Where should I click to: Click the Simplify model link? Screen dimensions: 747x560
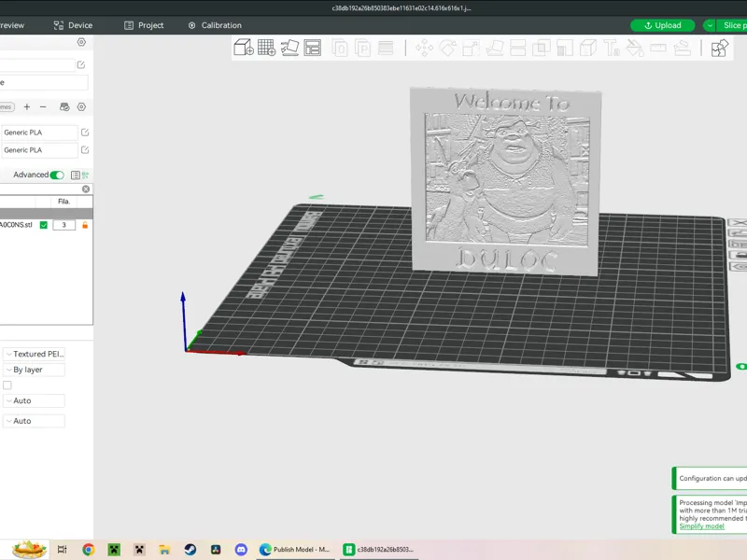(x=701, y=526)
